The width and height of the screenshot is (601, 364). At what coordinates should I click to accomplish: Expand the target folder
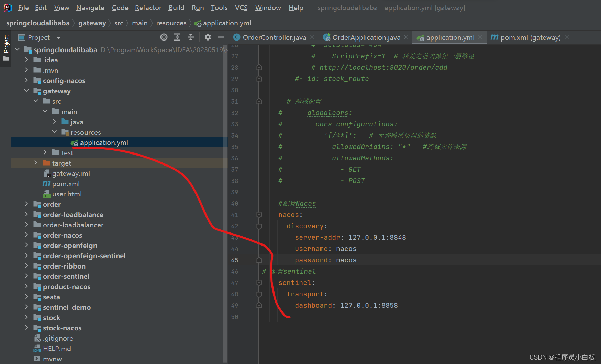point(36,163)
